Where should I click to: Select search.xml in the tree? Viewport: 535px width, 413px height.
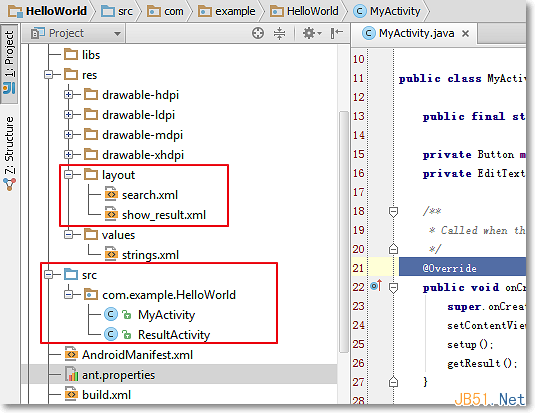(x=150, y=195)
